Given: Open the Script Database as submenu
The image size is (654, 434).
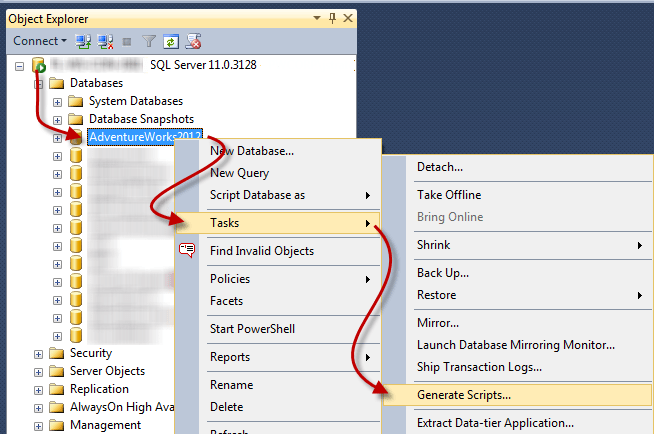Looking at the screenshot, I should [278, 195].
